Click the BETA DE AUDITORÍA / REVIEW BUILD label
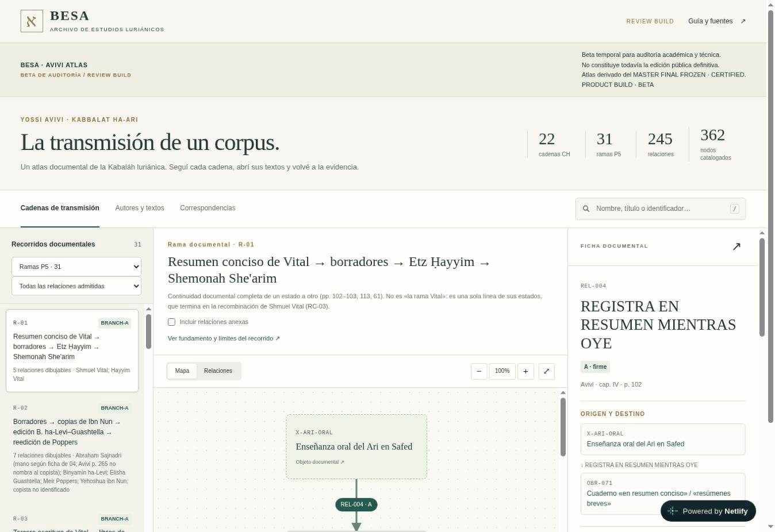Image resolution: width=775 pixels, height=532 pixels. (x=76, y=75)
